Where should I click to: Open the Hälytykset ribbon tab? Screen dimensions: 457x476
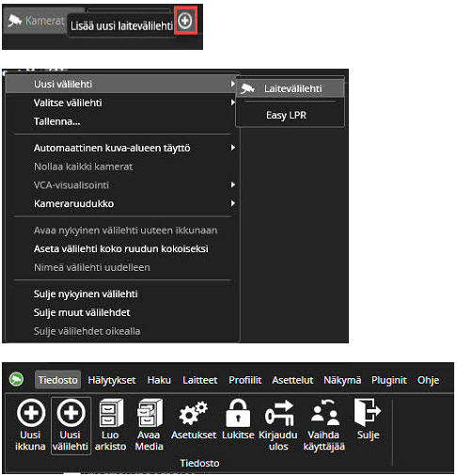[112, 380]
